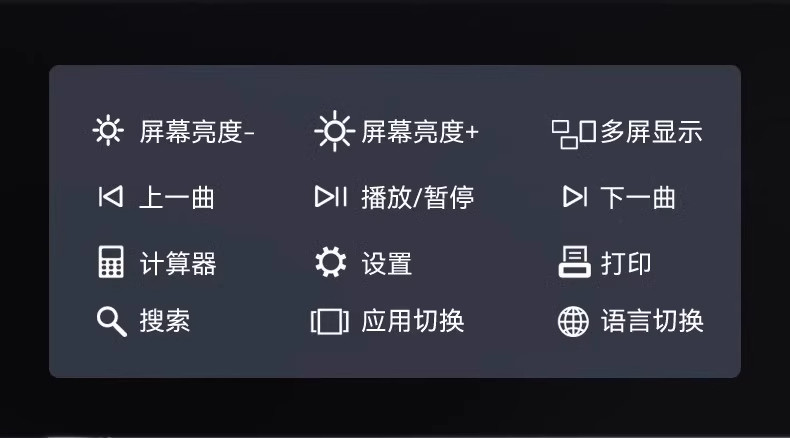
Task: Choose the 多屏显示 label
Action: coord(651,132)
